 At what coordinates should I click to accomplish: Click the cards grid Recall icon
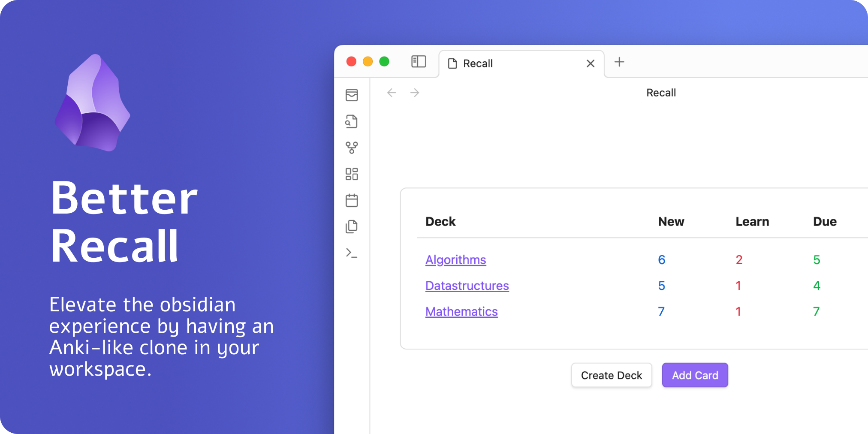(x=352, y=174)
